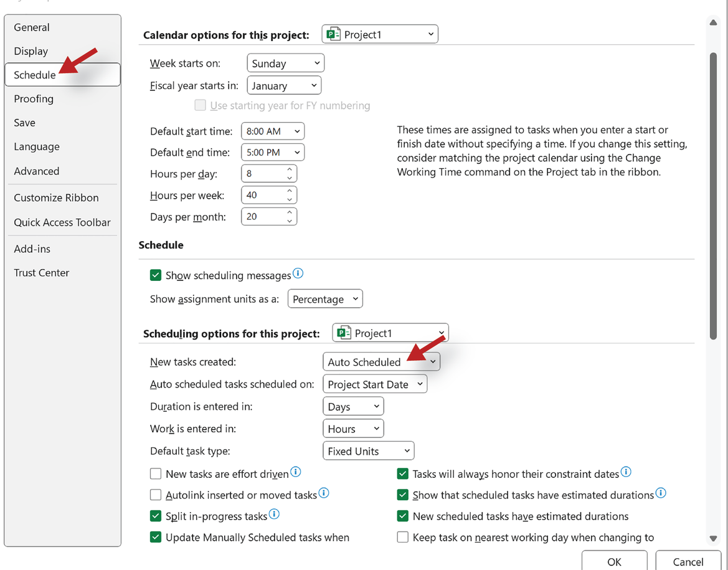Click info icon beside Split in-progress tasks
This screenshot has height=570, width=728.
click(x=275, y=514)
